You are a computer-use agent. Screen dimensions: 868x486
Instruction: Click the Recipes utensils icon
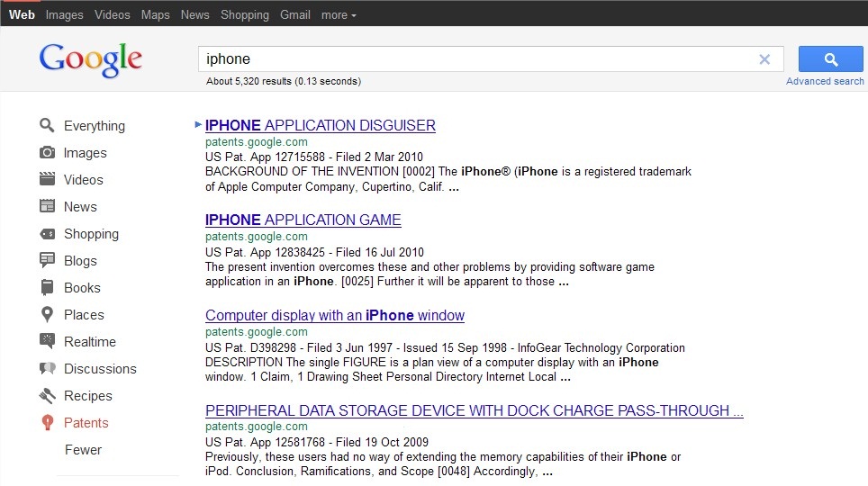click(x=47, y=395)
